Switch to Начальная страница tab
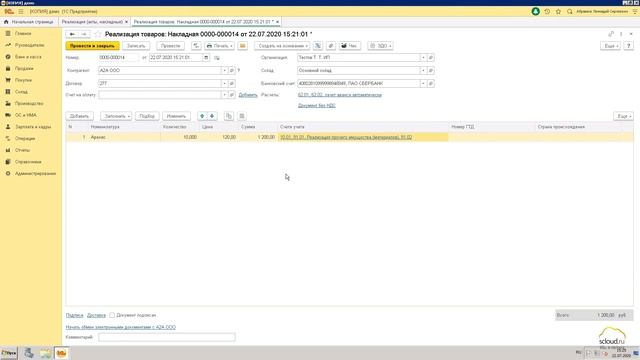640x360 pixels. click(x=29, y=22)
